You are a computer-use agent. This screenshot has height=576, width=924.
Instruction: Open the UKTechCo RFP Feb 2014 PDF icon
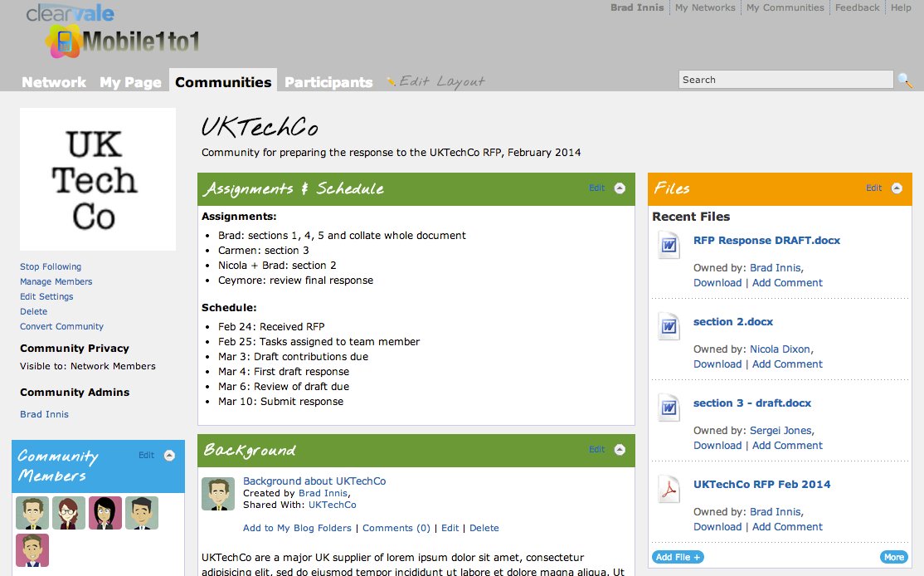click(669, 489)
